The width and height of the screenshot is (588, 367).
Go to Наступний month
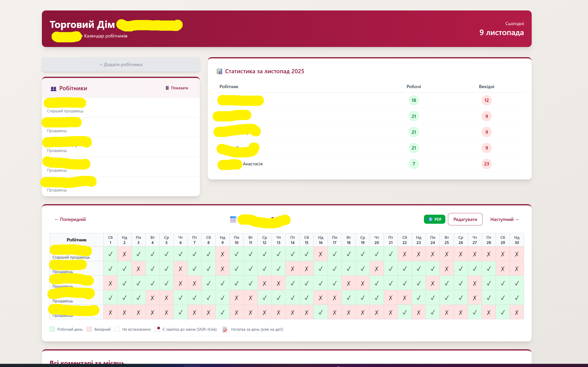(x=504, y=219)
